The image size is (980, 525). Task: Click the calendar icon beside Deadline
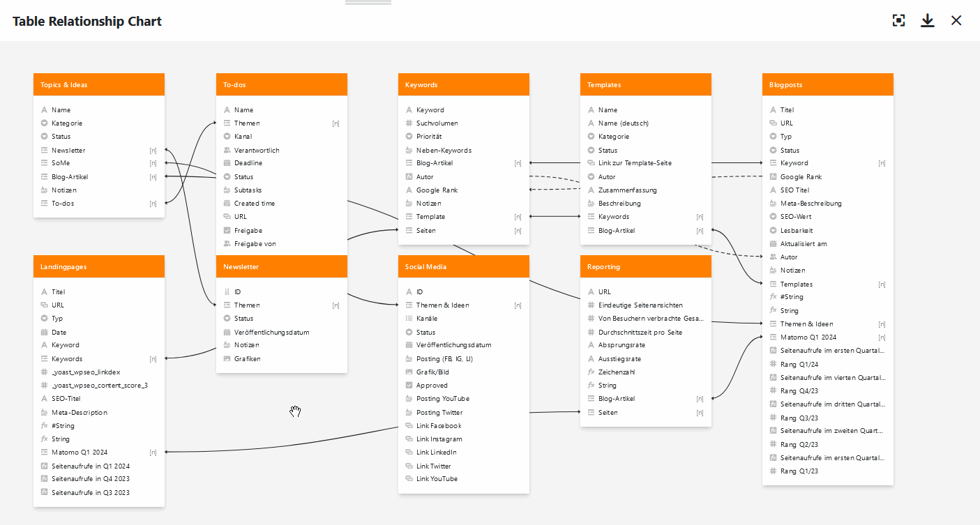click(x=227, y=163)
